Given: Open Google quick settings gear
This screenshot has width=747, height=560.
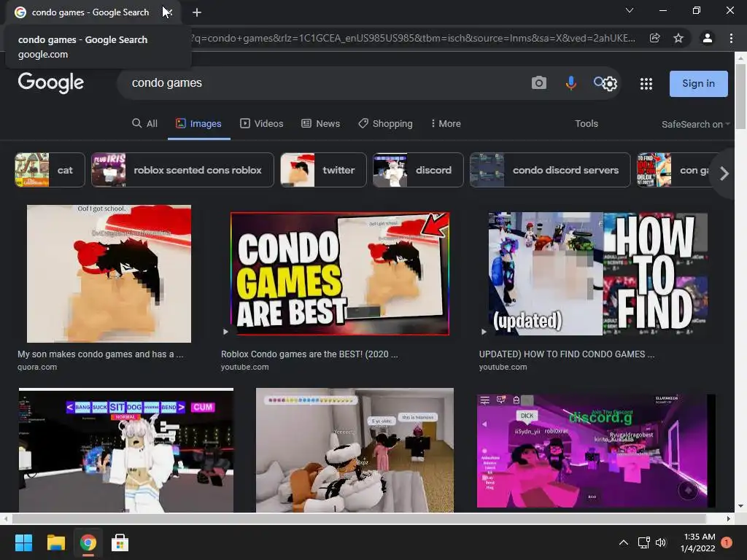Looking at the screenshot, I should pos(610,84).
